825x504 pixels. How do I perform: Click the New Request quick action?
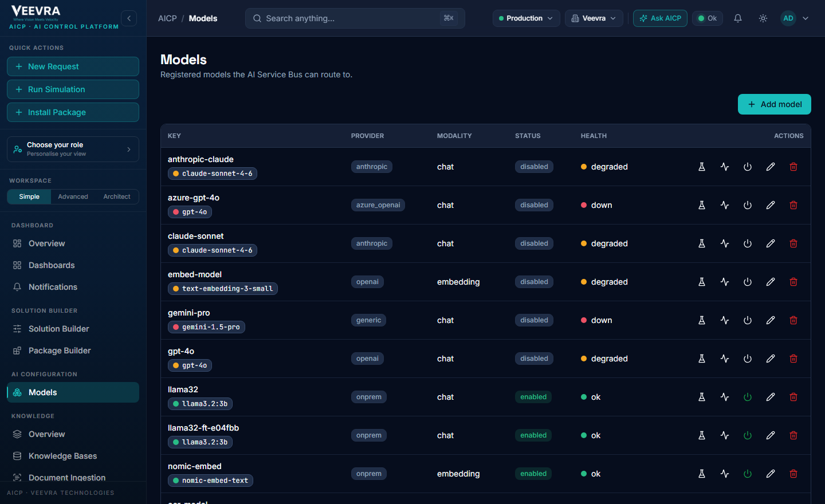pyautogui.click(x=73, y=66)
